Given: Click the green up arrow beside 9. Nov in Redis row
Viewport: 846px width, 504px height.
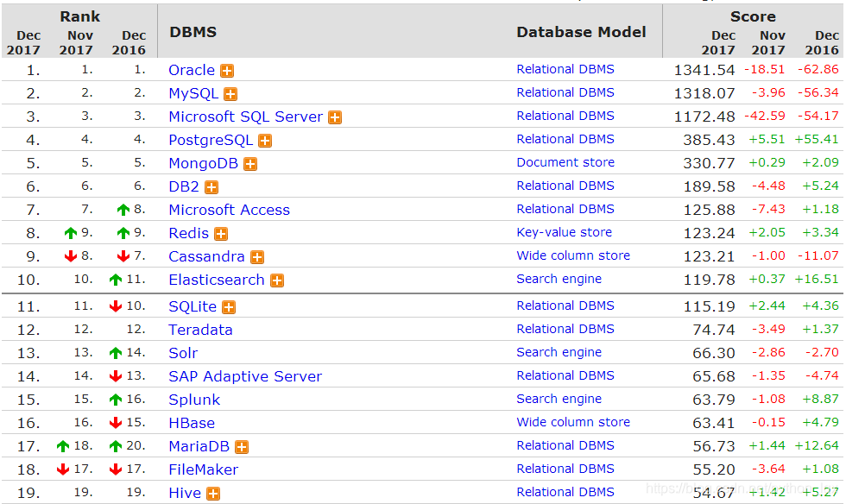Looking at the screenshot, I should click(x=71, y=232).
